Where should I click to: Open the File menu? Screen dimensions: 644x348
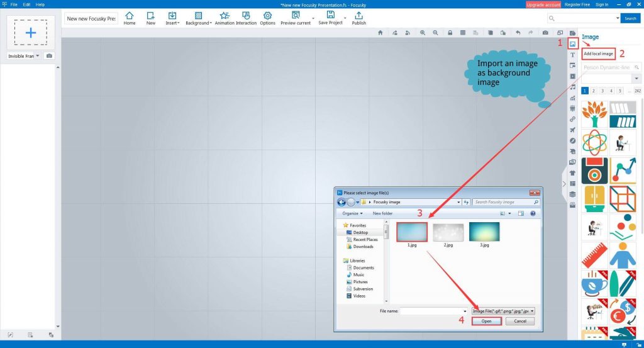coord(14,4)
